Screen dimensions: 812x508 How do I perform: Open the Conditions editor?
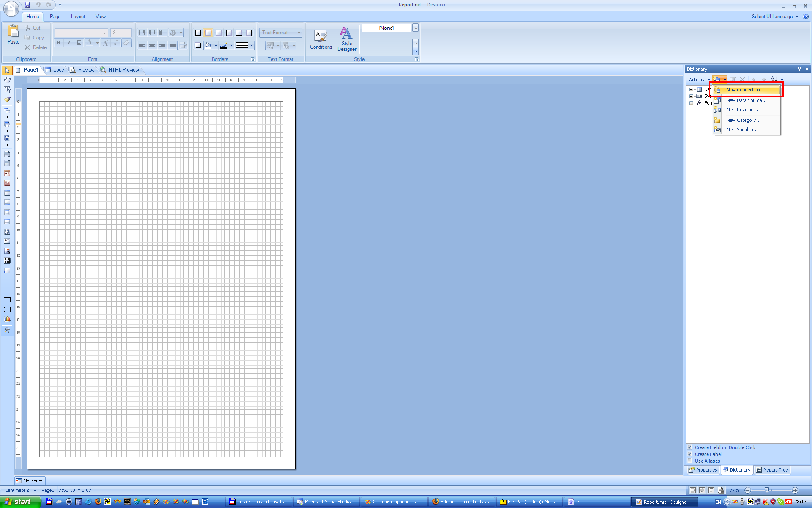[321, 39]
